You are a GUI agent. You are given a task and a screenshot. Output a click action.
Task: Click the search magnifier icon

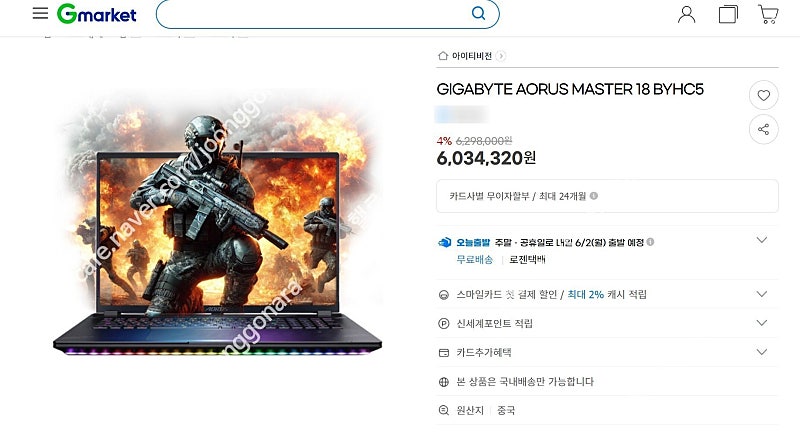[479, 13]
